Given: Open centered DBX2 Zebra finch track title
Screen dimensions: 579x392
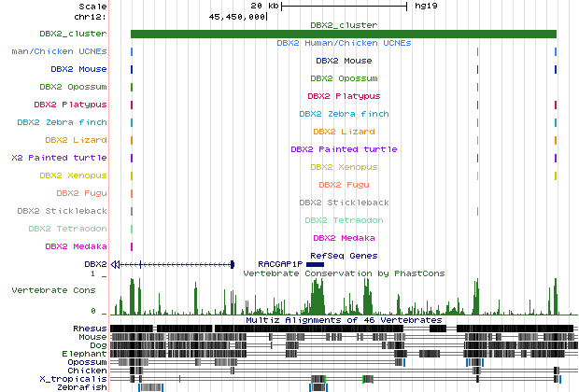Looking at the screenshot, I should 344,113.
